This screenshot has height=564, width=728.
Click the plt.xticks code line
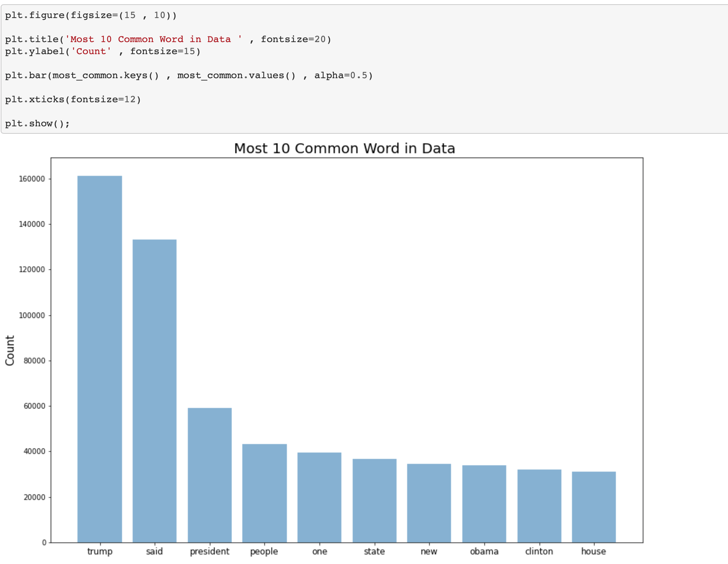(73, 99)
